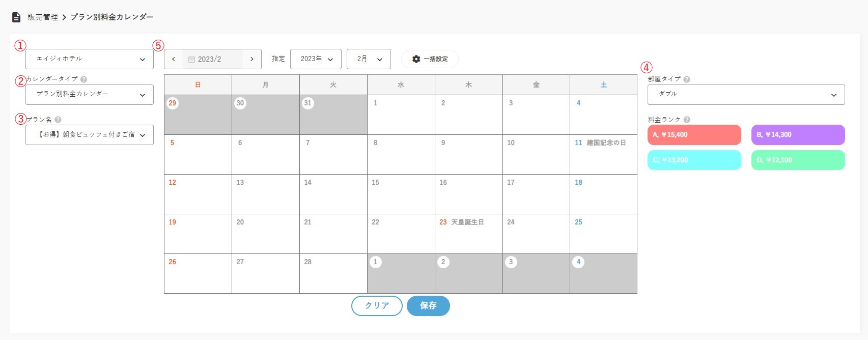Screen dimensions: 868x340
Task: Select February 11 建国記念の日 cell
Action: (x=603, y=155)
